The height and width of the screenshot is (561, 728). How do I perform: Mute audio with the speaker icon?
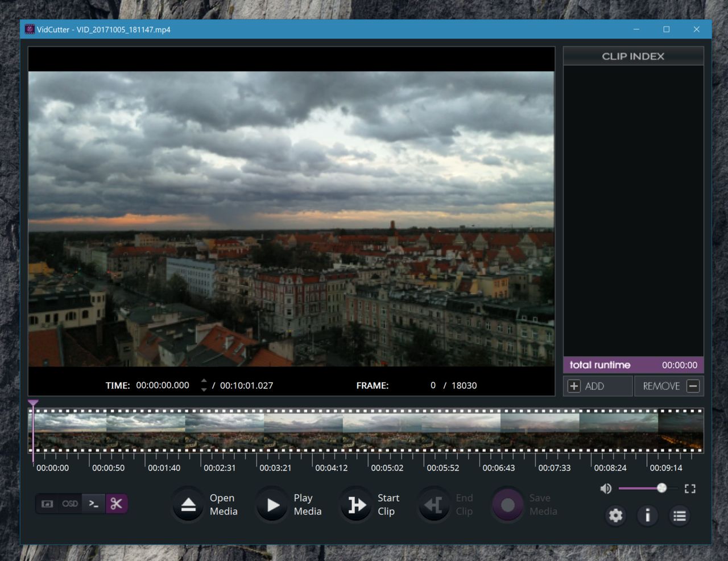[606, 489]
